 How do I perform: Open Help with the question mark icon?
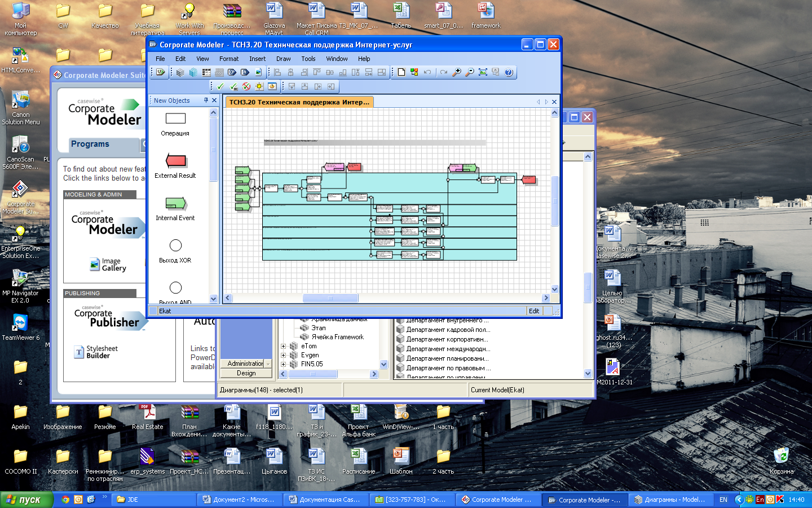[509, 72]
